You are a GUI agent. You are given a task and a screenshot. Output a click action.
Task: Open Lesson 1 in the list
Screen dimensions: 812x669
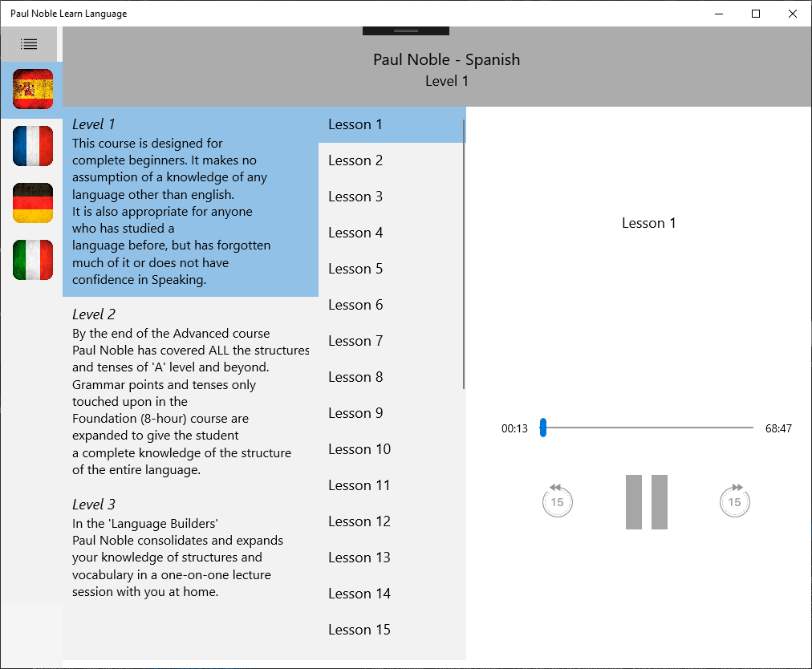[392, 125]
